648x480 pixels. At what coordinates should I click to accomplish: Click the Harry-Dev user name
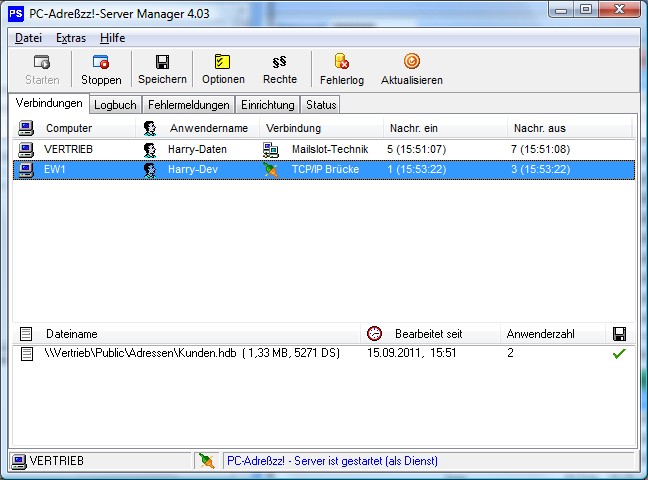193,170
